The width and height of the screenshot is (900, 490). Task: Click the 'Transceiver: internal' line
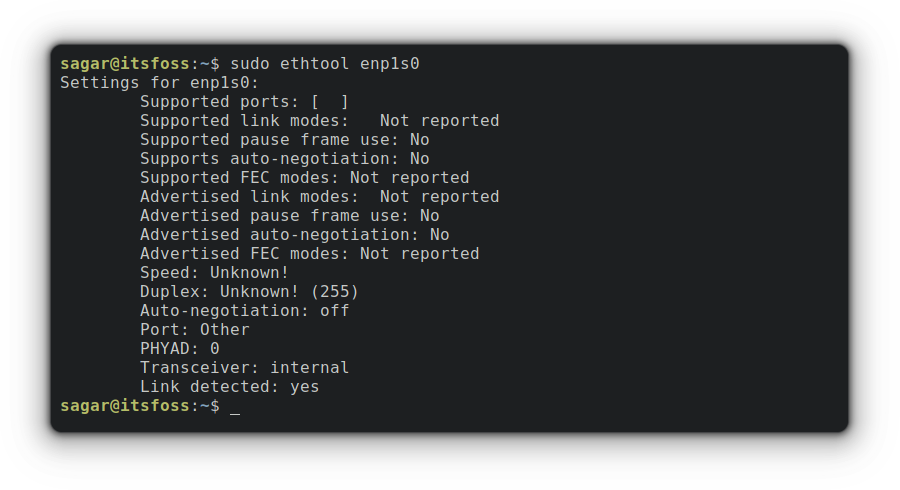244,368
